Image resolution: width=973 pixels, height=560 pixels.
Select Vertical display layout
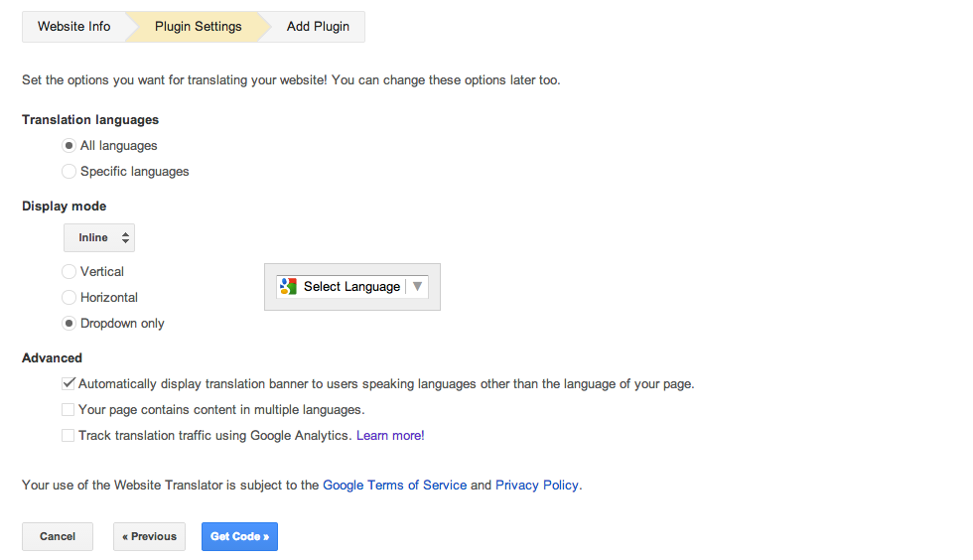click(x=69, y=272)
